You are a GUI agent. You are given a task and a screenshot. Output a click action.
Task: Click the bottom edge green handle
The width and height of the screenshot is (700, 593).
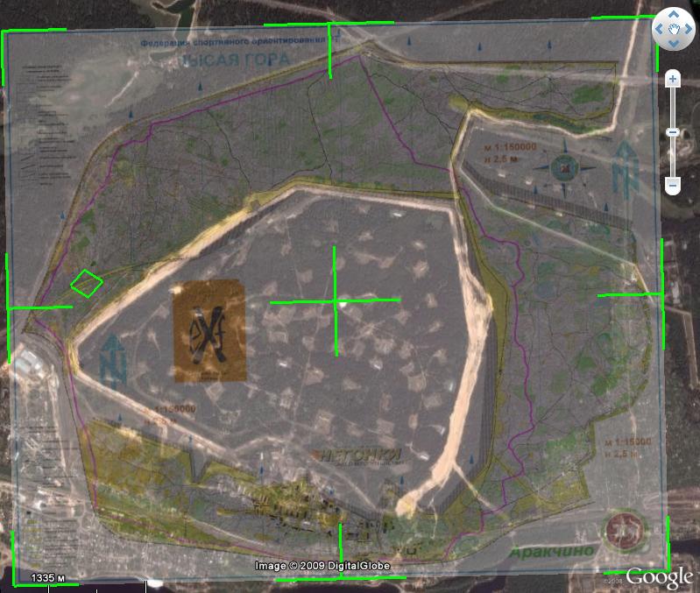point(340,575)
